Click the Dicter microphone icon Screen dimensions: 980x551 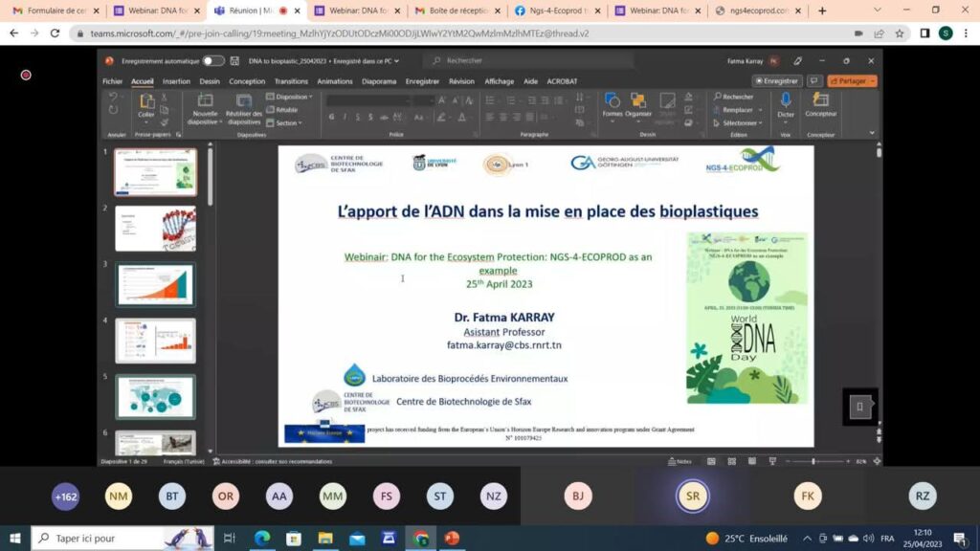click(786, 101)
